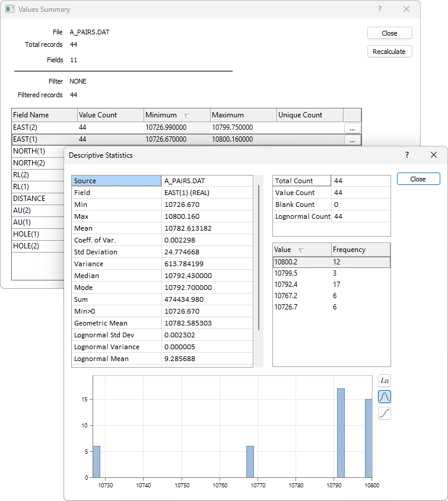The height and width of the screenshot is (501, 448).
Task: Open help for the Descriptive Statistics dialog
Action: pos(406,155)
